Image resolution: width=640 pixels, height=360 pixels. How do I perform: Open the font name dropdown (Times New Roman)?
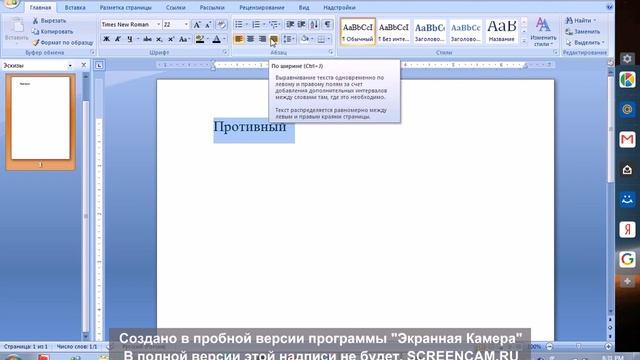[158, 24]
